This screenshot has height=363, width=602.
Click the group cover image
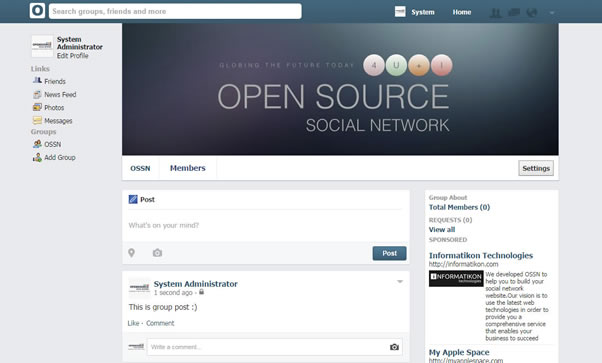click(340, 89)
